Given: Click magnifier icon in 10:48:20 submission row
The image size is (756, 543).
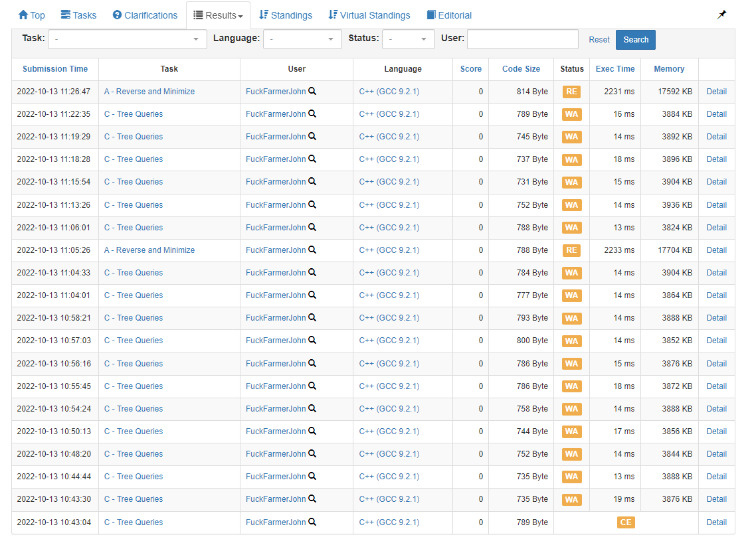Looking at the screenshot, I should (x=312, y=453).
